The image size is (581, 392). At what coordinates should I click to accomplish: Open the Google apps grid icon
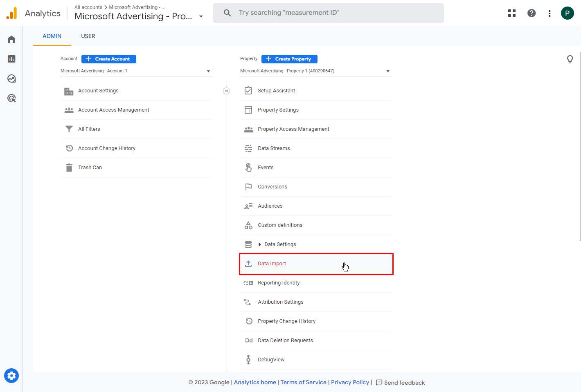point(512,13)
